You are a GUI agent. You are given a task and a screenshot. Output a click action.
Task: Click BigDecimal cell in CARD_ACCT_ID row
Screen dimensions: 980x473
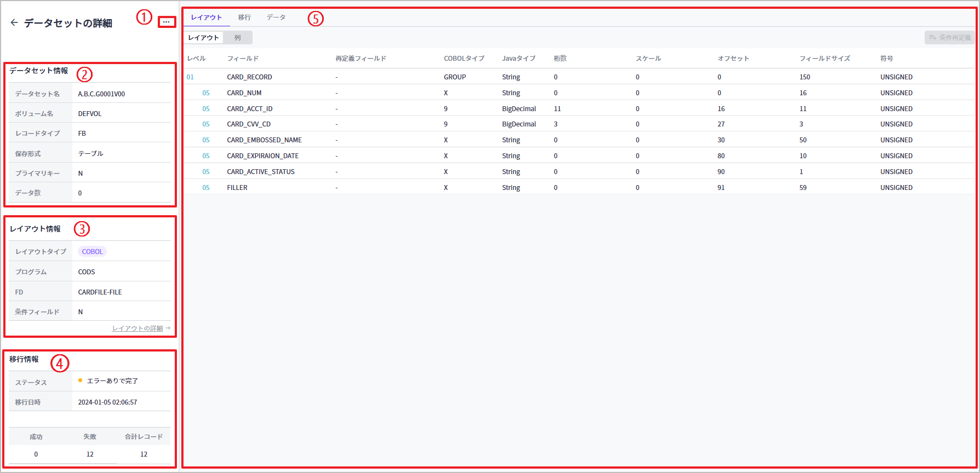click(519, 109)
